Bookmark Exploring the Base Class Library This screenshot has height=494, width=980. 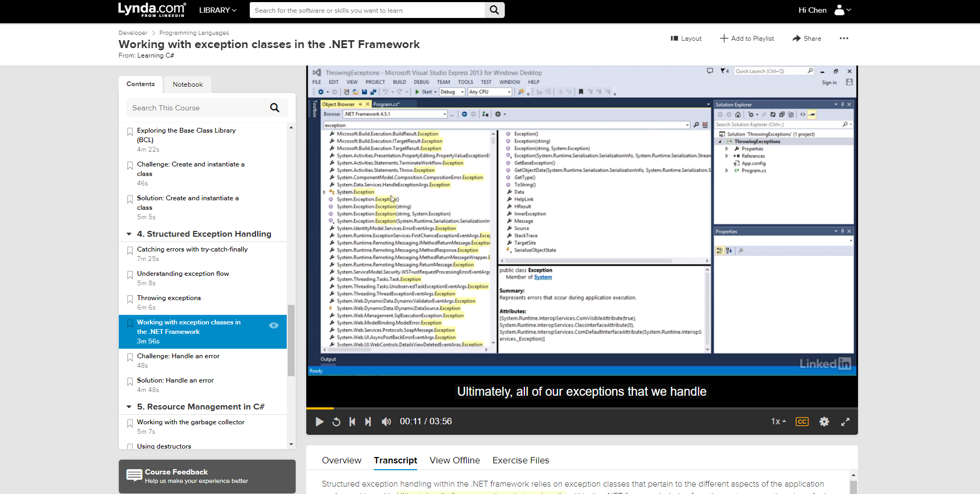[x=130, y=132]
